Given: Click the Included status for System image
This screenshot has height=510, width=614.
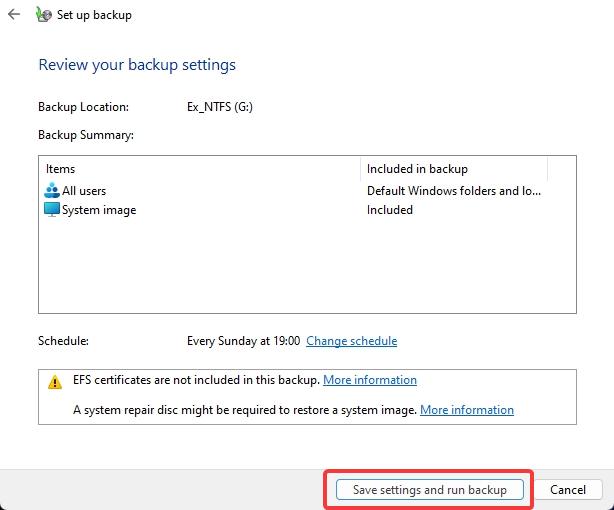Looking at the screenshot, I should (390, 210).
